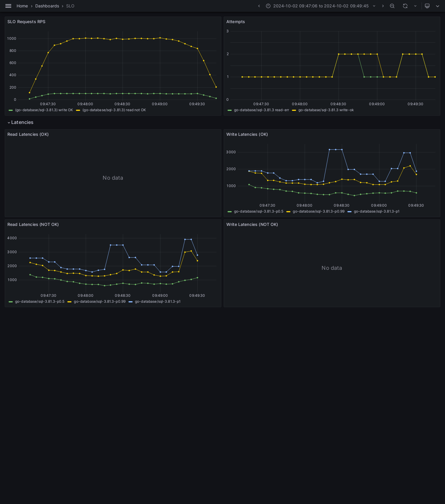Image resolution: width=445 pixels, height=504 pixels.
Task: Toggle p0.99 series in Read Latencies NOT OK legend
Action: 100,302
